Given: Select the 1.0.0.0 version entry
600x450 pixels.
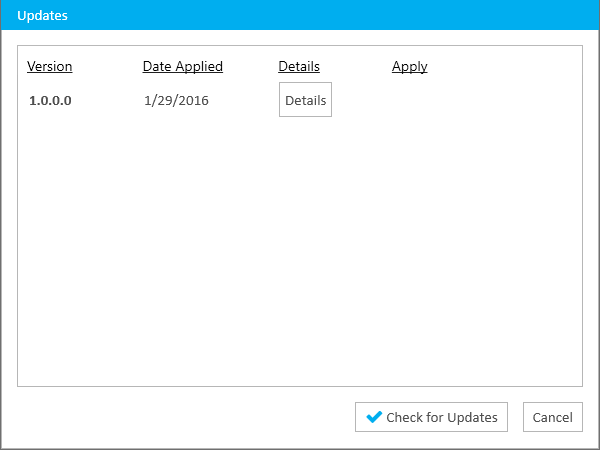Looking at the screenshot, I should pos(50,100).
